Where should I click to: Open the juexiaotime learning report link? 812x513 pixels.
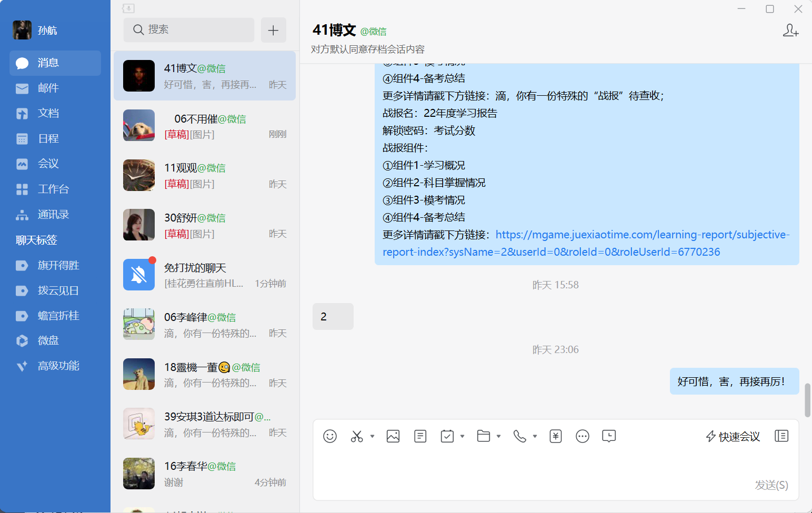tap(586, 243)
